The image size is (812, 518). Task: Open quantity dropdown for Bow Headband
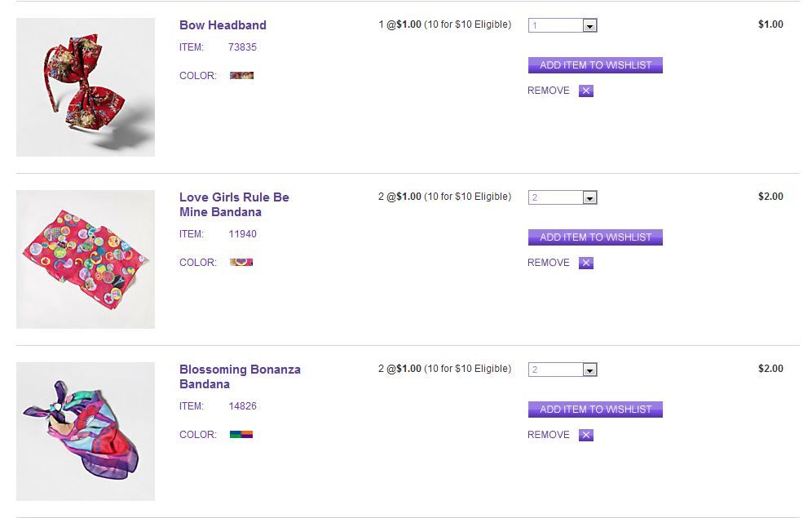pos(590,26)
